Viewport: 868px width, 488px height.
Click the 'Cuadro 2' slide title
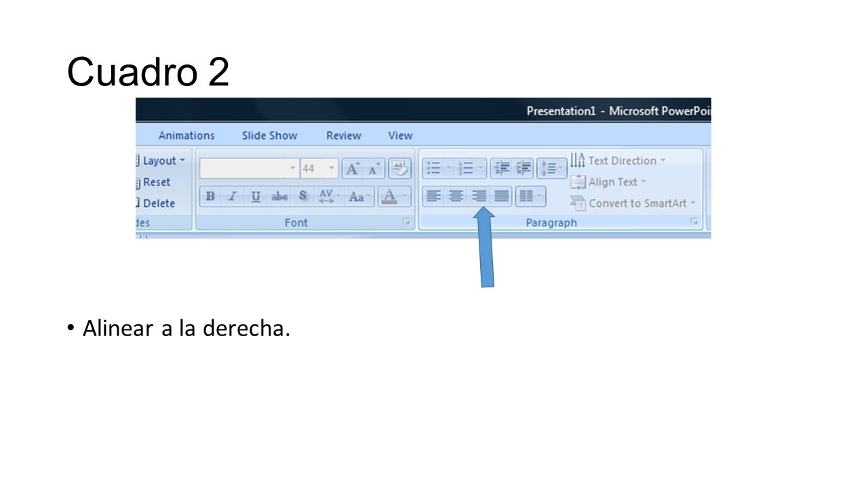[x=149, y=71]
